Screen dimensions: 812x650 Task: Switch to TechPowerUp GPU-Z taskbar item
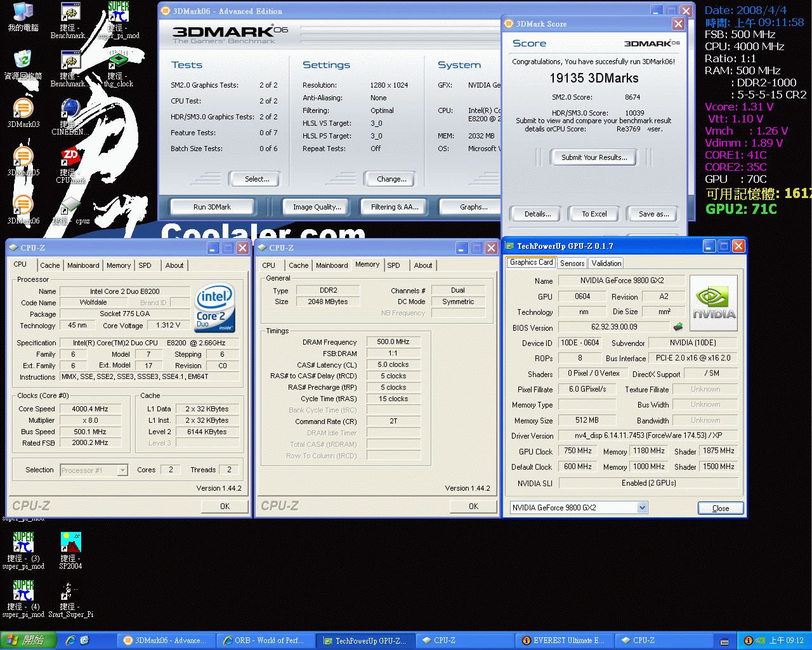tap(365, 640)
